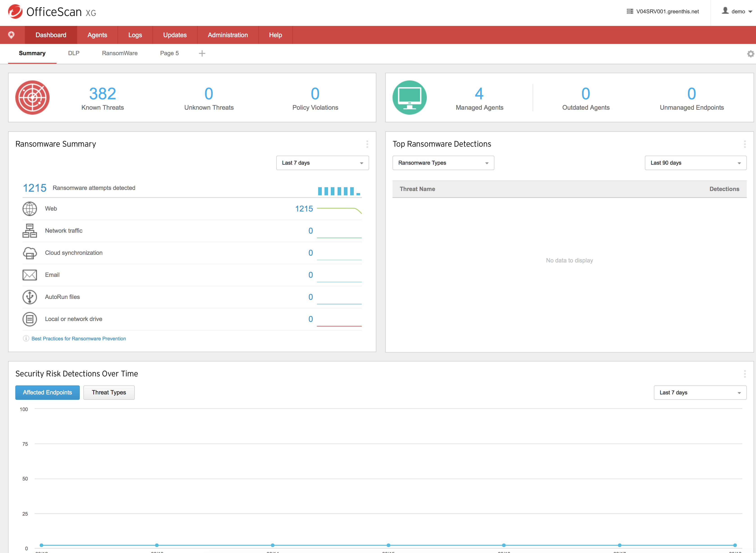Click the 1215 Ransomware attempts total
This screenshot has height=553, width=756.
tap(35, 188)
